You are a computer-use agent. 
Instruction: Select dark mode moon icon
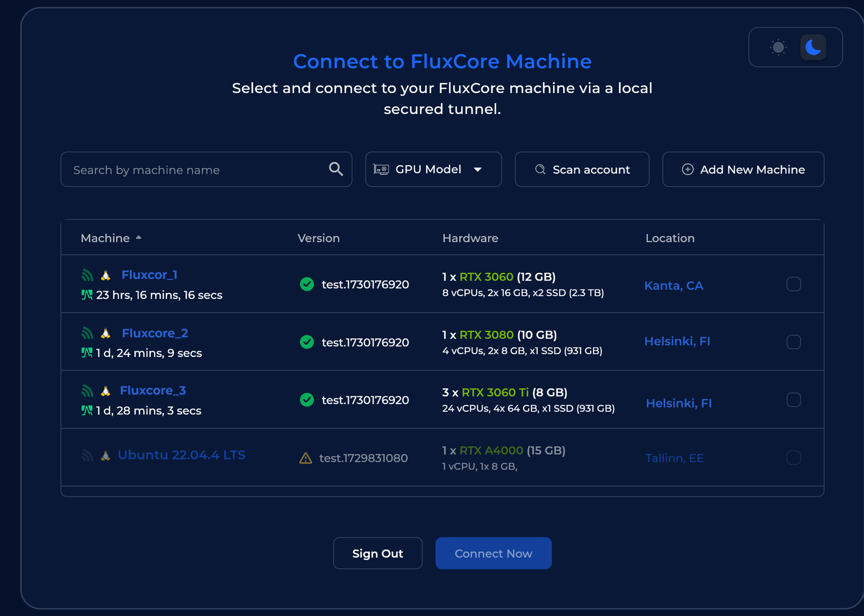(x=813, y=47)
